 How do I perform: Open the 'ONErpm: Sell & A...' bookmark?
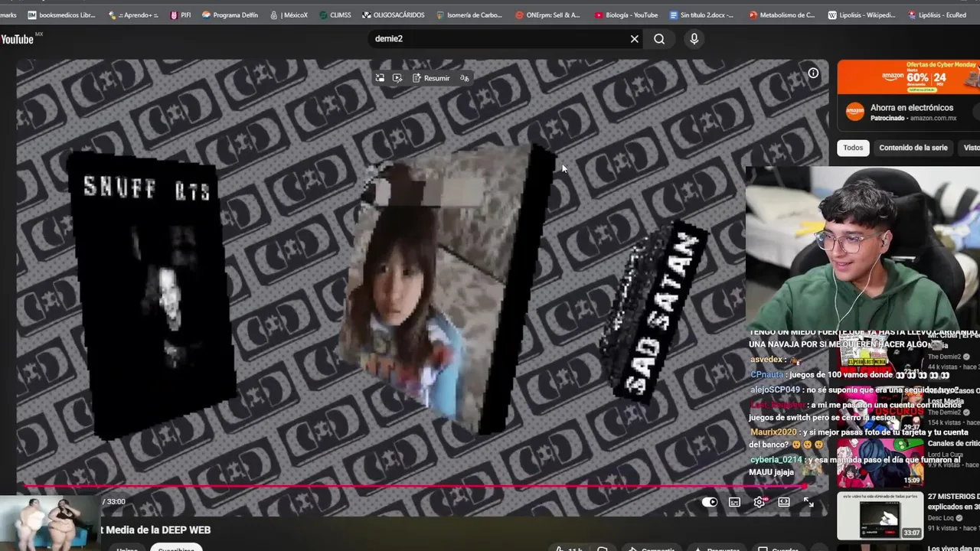point(548,15)
